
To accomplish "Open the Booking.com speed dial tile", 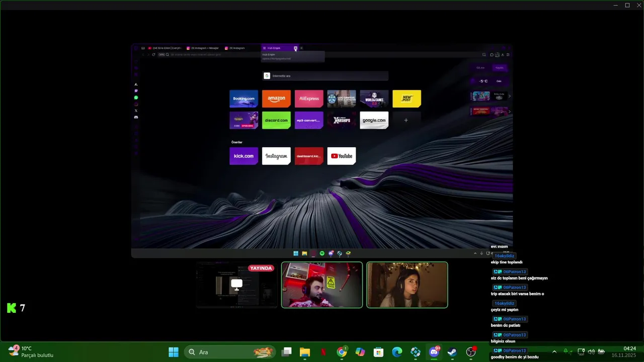I will (x=244, y=99).
